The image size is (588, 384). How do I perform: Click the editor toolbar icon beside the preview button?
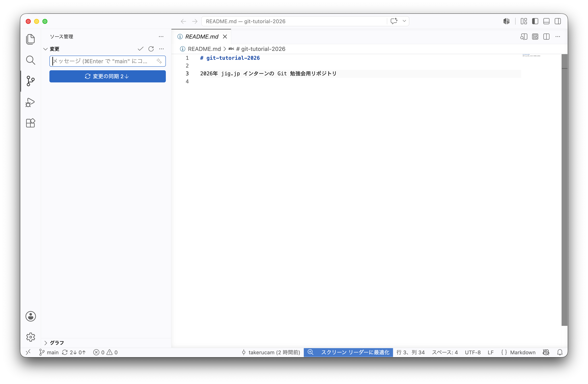click(535, 37)
